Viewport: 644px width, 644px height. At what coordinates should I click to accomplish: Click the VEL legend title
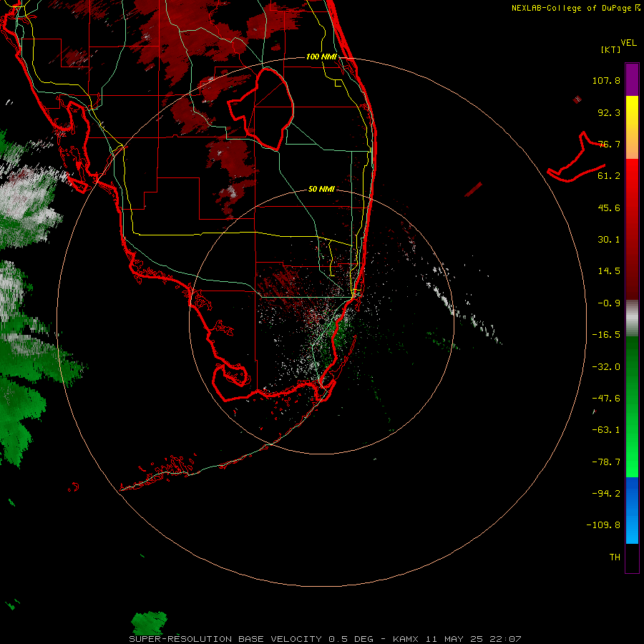tap(628, 43)
